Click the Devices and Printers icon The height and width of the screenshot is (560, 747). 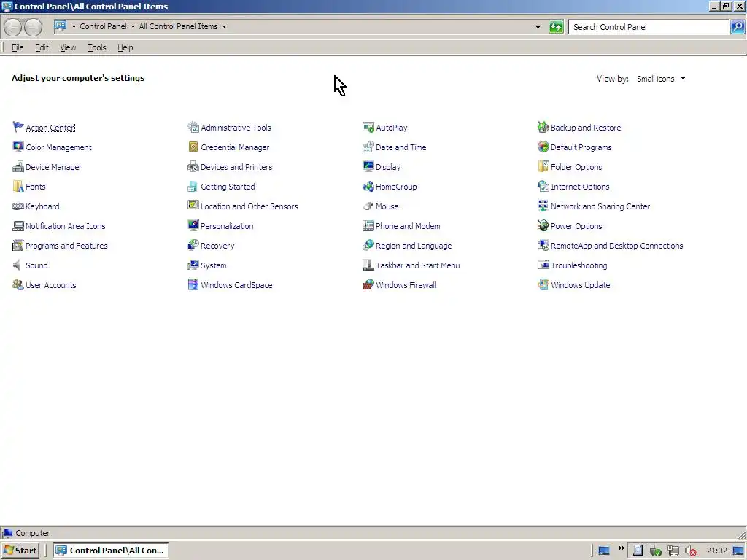coord(193,167)
